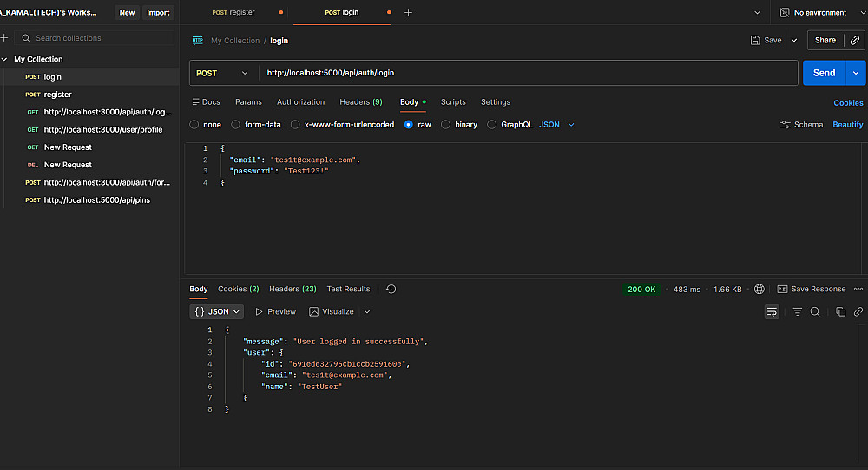Click the network globe icon near response size
Viewport: 868px width, 470px height.
click(x=759, y=289)
